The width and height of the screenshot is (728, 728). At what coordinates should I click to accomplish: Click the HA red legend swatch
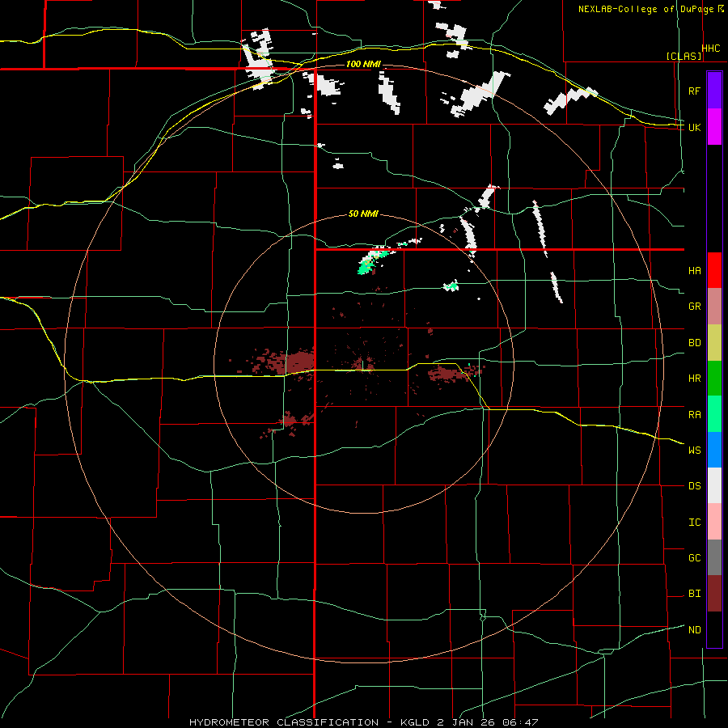[x=714, y=270]
